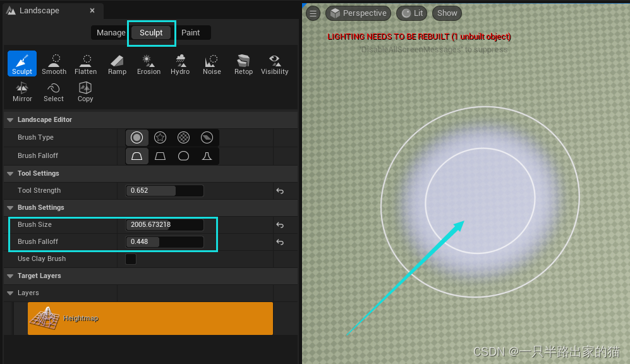Select the Noise tool
Image resolution: width=630 pixels, height=364 pixels.
coord(212,64)
